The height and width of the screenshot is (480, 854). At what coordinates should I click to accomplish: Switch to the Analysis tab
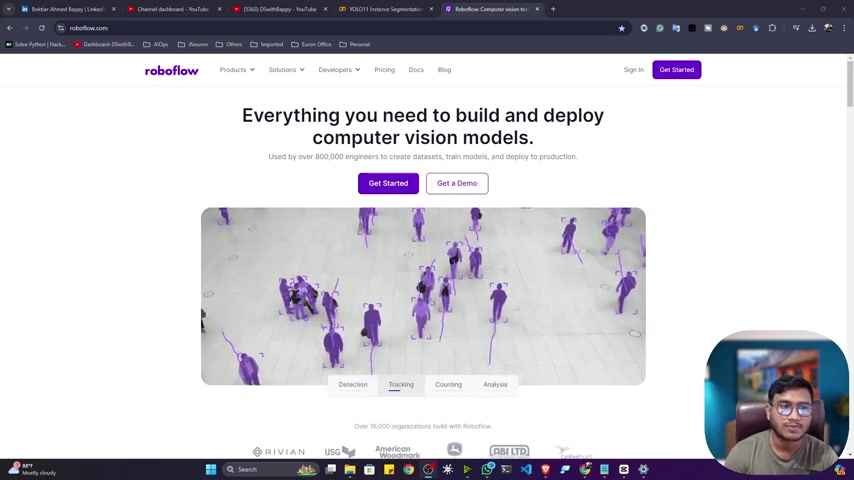(x=495, y=385)
